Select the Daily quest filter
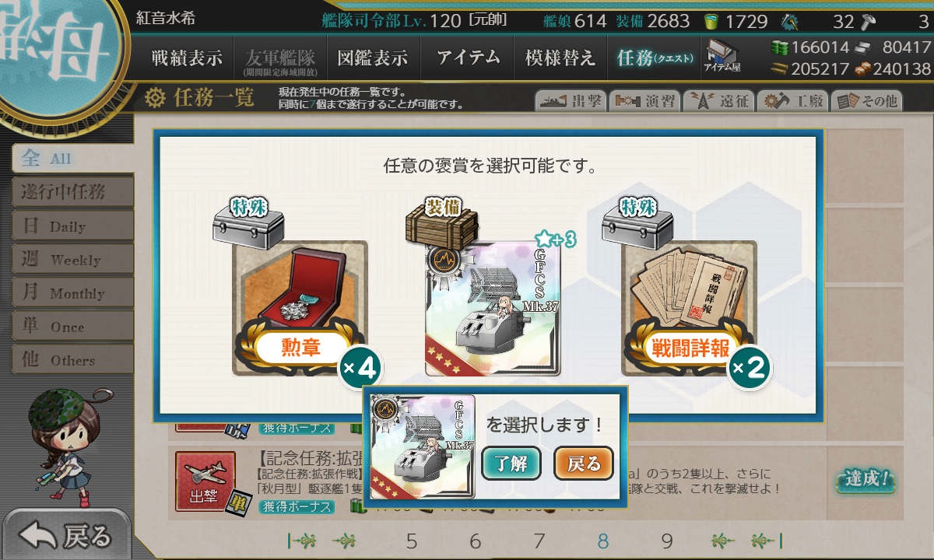Image resolution: width=934 pixels, height=560 pixels. tap(72, 226)
